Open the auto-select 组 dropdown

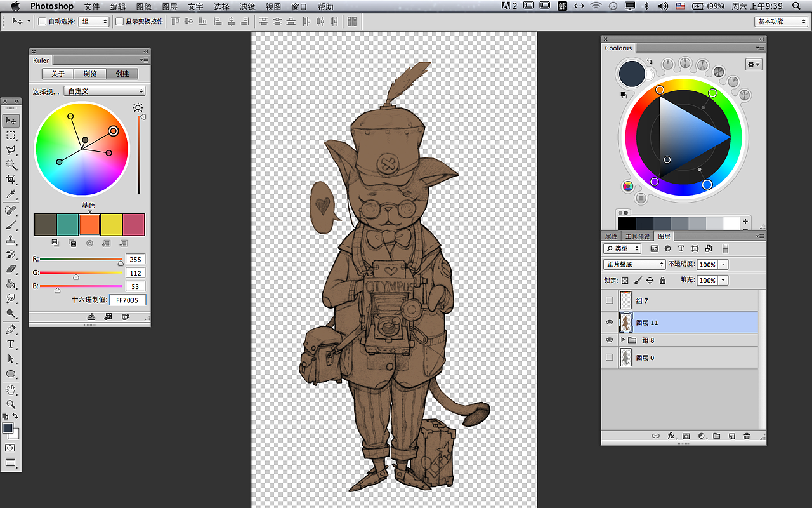[94, 21]
